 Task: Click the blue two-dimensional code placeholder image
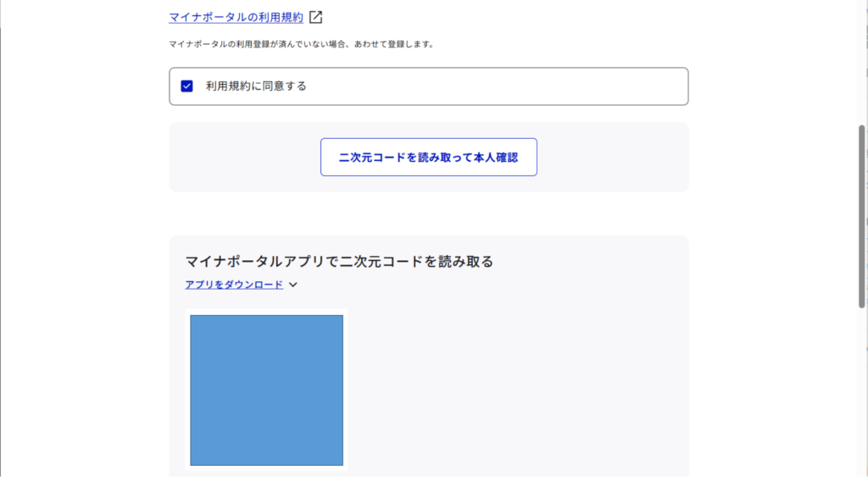pos(267,390)
